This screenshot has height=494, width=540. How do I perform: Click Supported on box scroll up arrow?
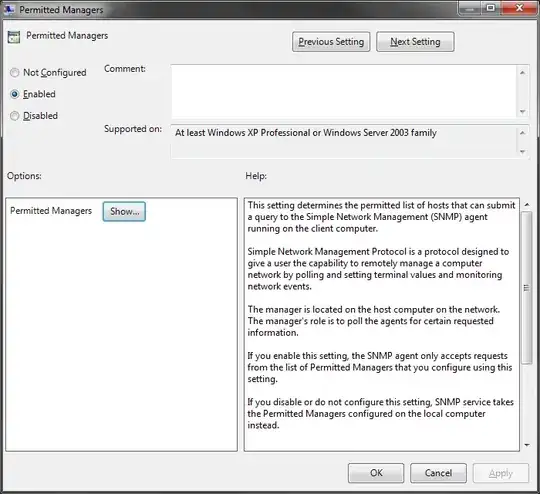[522, 133]
